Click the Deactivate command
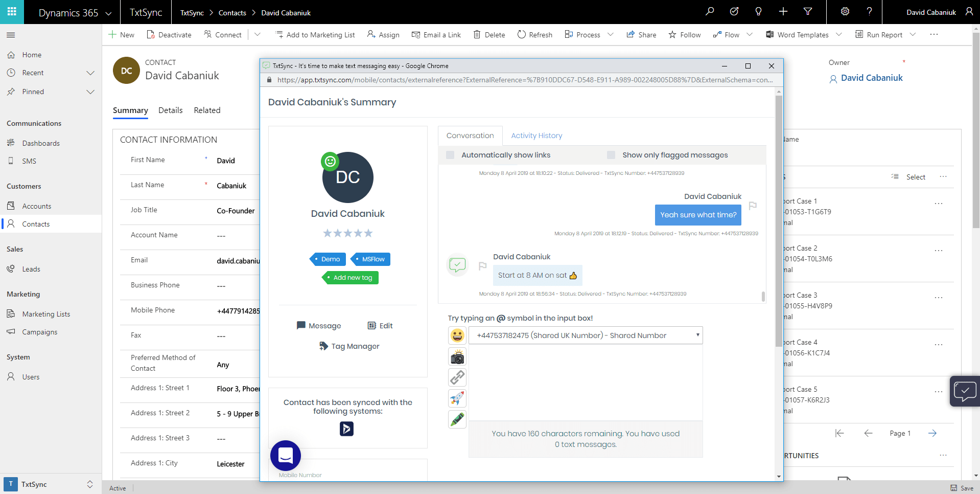 [x=169, y=34]
